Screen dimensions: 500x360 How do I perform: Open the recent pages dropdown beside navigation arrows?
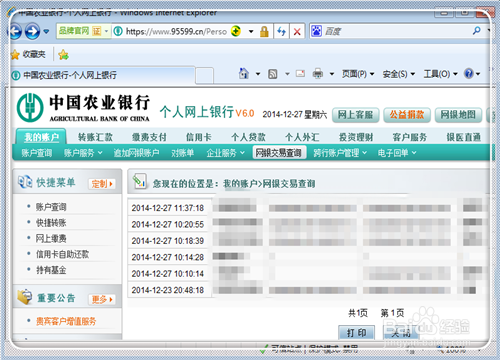click(x=46, y=32)
